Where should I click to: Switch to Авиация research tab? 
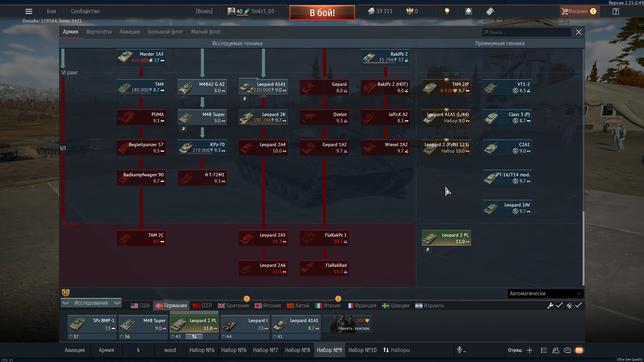[x=129, y=32]
